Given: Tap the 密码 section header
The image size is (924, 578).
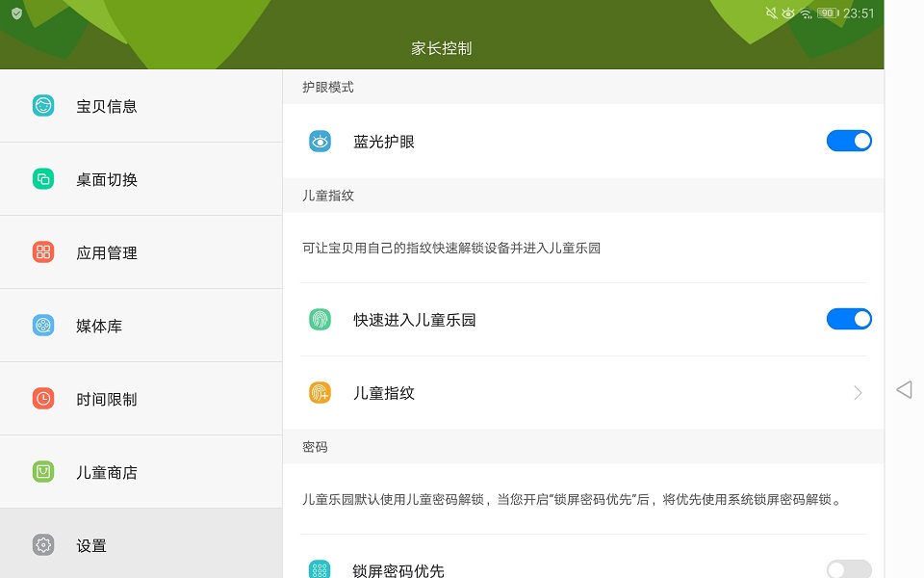Looking at the screenshot, I should [315, 447].
